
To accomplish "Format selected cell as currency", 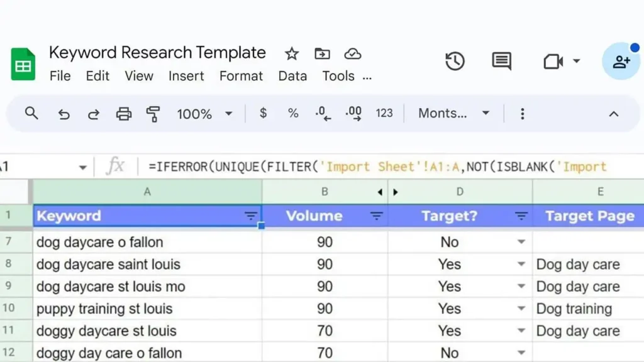I will (x=262, y=114).
